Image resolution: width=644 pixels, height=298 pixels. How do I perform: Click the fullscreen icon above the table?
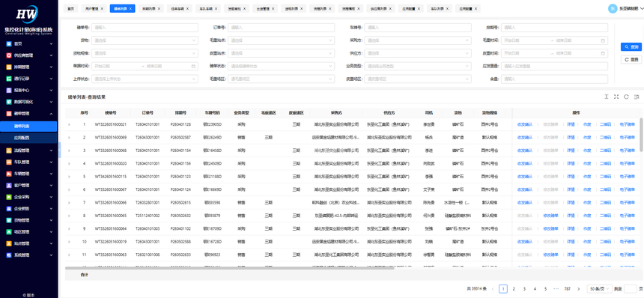pos(616,97)
